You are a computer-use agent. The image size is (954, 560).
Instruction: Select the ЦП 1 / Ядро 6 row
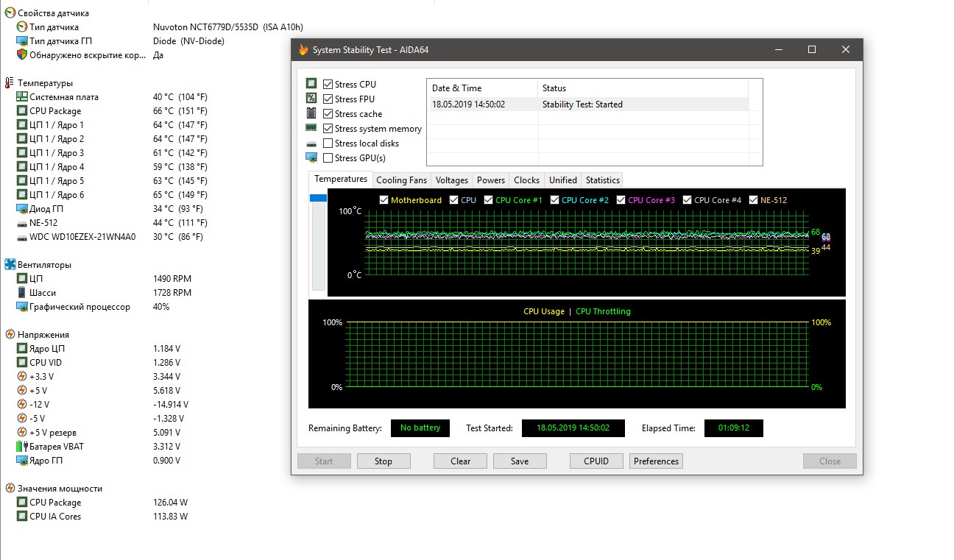113,195
